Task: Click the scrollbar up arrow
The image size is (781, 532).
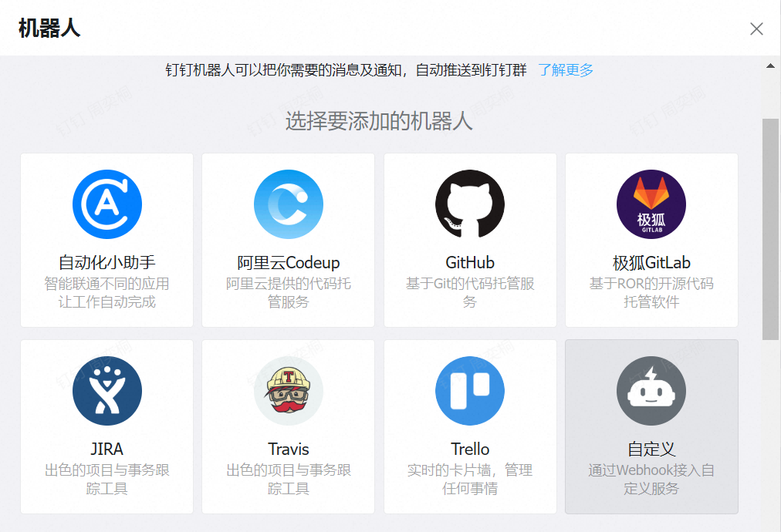Action: pos(770,66)
